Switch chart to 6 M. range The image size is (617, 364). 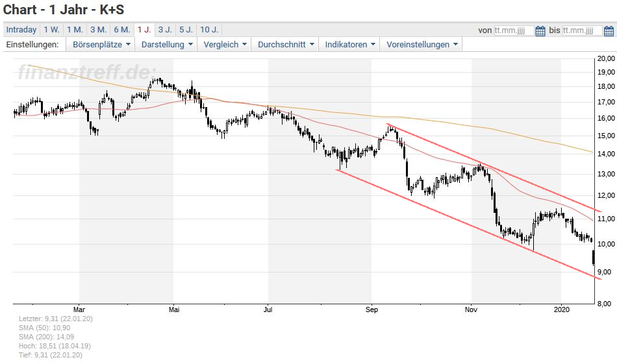click(122, 29)
